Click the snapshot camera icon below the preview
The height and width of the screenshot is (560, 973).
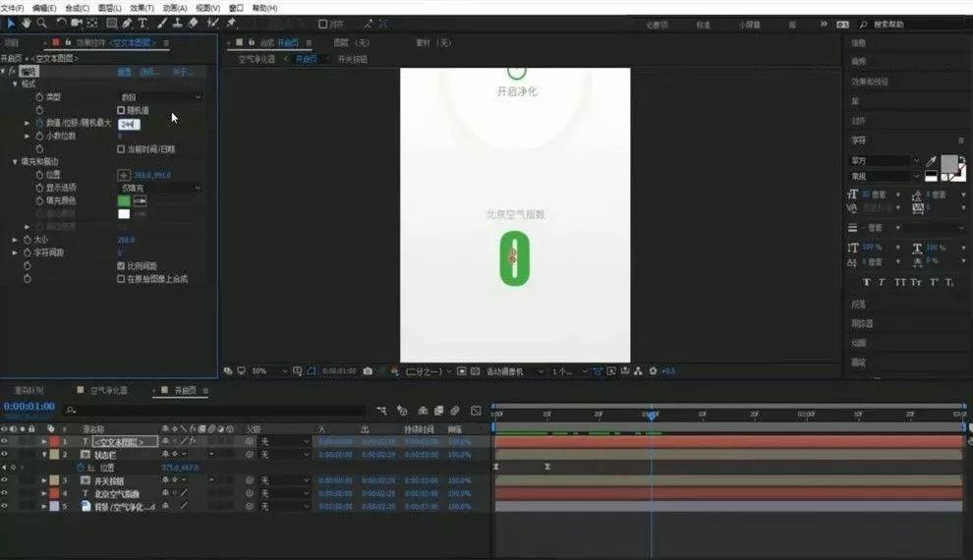click(x=368, y=370)
